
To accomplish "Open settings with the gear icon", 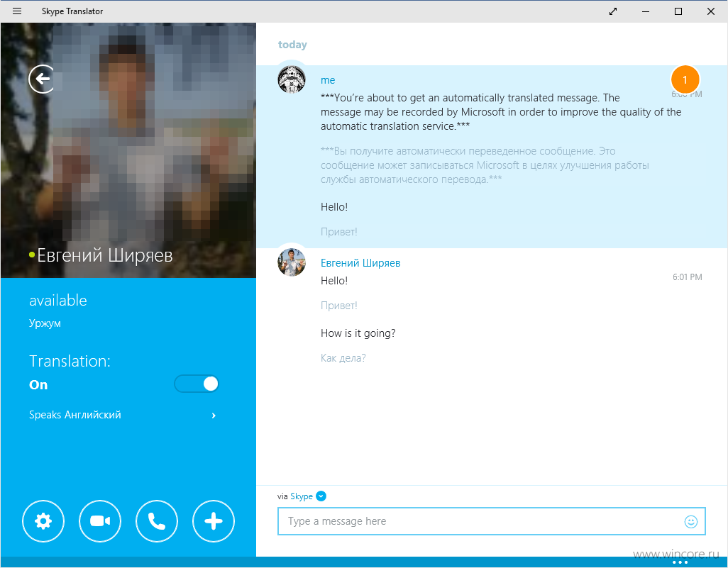I will [43, 521].
